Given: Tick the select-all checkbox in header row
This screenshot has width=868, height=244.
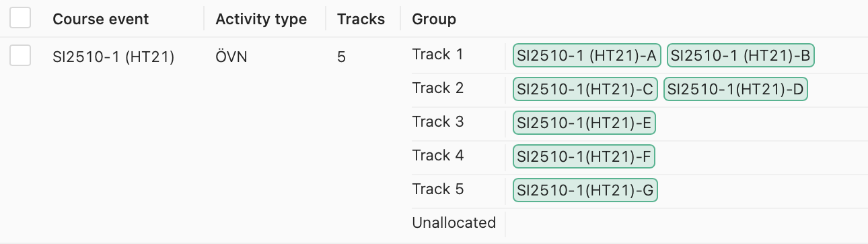Looking at the screenshot, I should pyautogui.click(x=20, y=18).
